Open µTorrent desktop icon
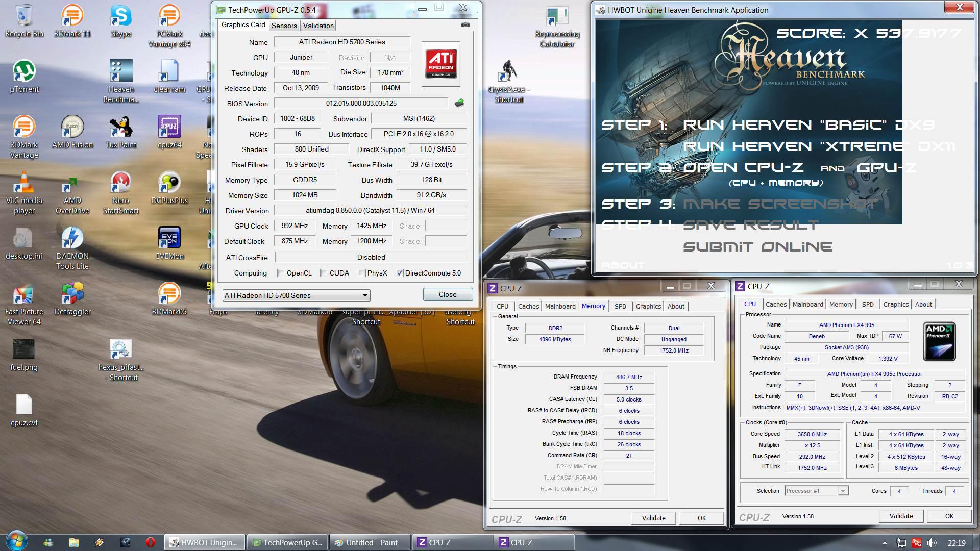 [x=24, y=77]
